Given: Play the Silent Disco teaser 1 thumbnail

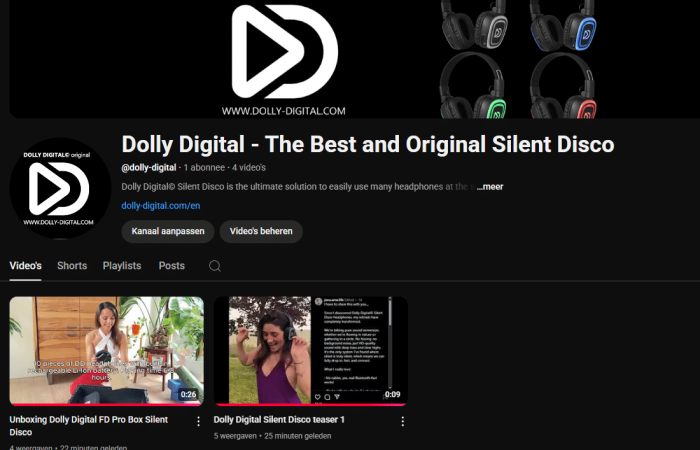Looking at the screenshot, I should pyautogui.click(x=311, y=350).
